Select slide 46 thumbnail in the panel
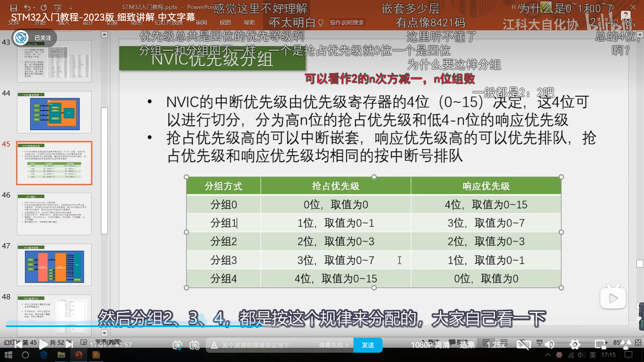 point(54,214)
